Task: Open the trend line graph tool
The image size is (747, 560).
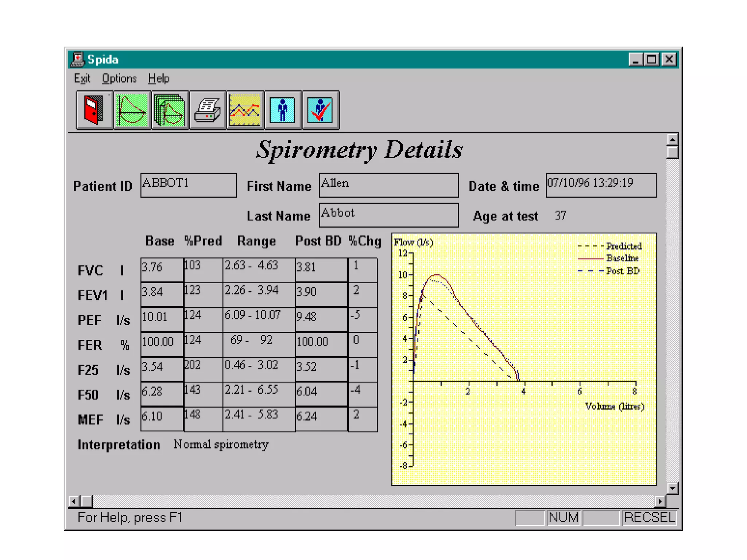Action: (245, 110)
